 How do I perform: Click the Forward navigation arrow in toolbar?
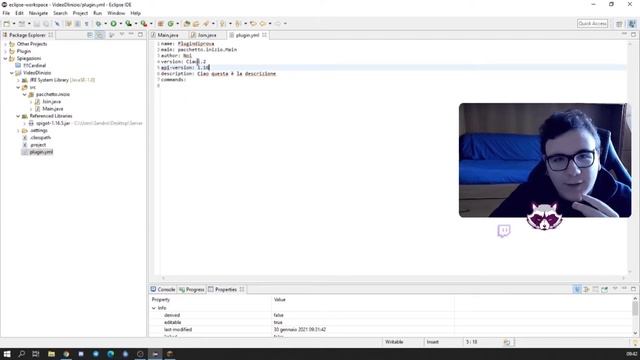point(278,24)
